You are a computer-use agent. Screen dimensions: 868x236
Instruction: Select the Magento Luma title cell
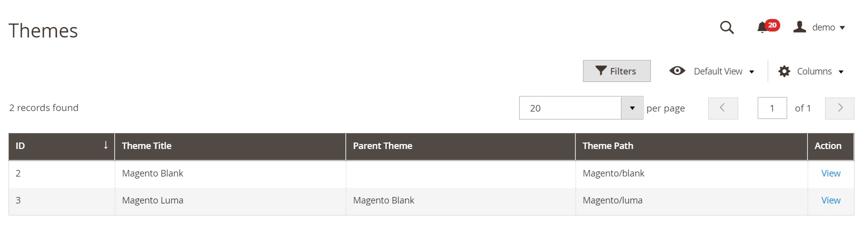point(153,200)
